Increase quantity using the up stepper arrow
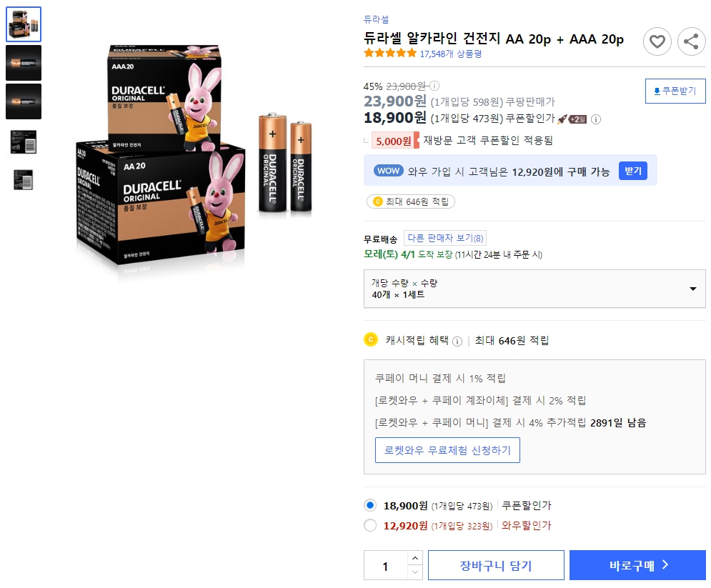This screenshot has width=711, height=588. click(414, 559)
